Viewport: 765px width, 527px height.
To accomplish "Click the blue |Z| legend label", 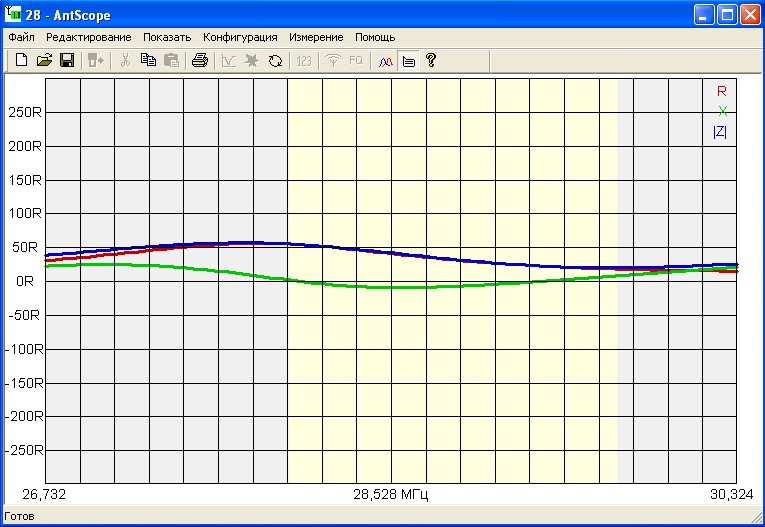I will tap(720, 131).
